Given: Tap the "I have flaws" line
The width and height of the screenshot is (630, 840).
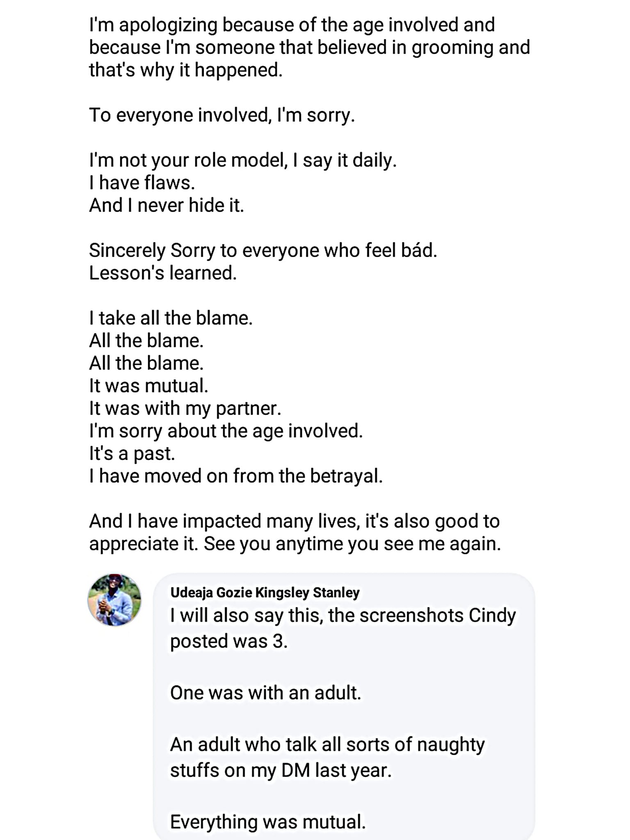Looking at the screenshot, I should click(x=142, y=183).
